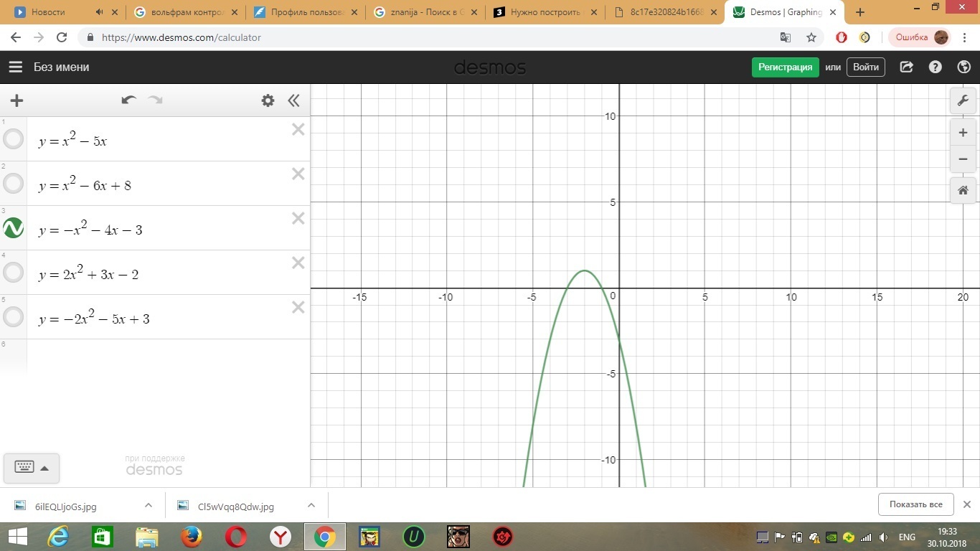Open the system tray volume control
This screenshot has width=980, height=551.
(883, 537)
